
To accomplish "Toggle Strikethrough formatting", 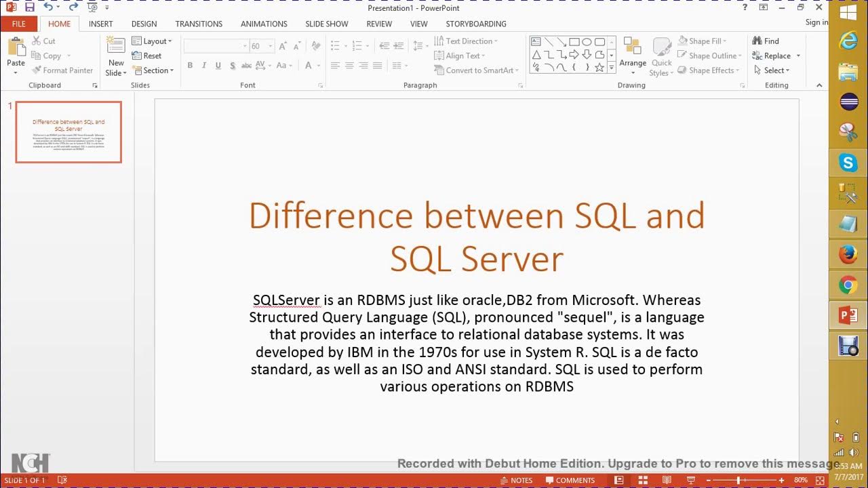I will 247,66.
